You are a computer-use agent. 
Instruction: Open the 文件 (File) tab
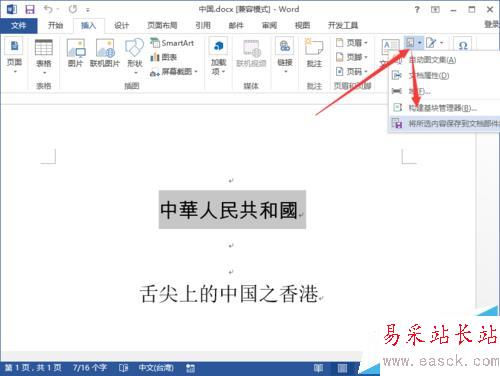coord(18,25)
